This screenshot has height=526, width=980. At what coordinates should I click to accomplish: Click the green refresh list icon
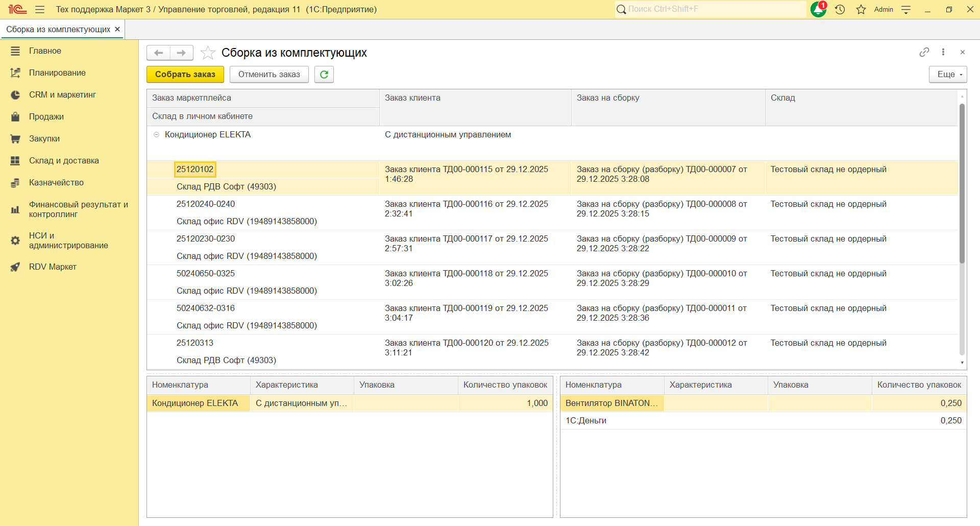tap(324, 75)
